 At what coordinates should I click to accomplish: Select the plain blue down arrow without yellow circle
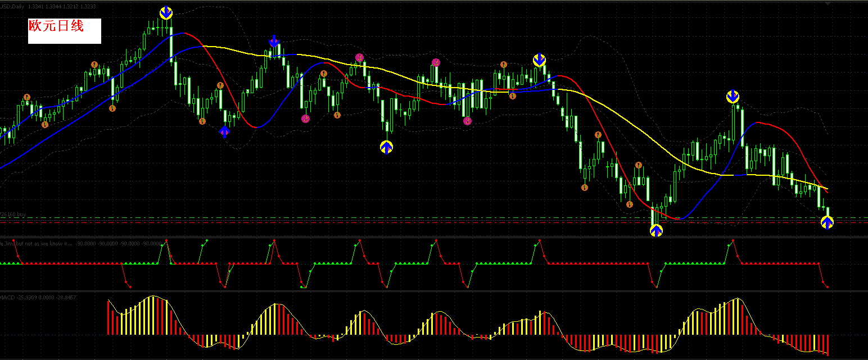(x=274, y=41)
